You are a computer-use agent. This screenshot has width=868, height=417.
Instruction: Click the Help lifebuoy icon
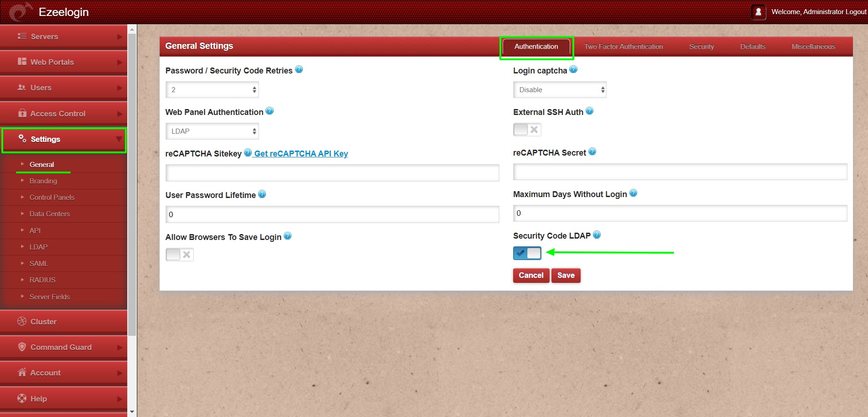(x=22, y=398)
